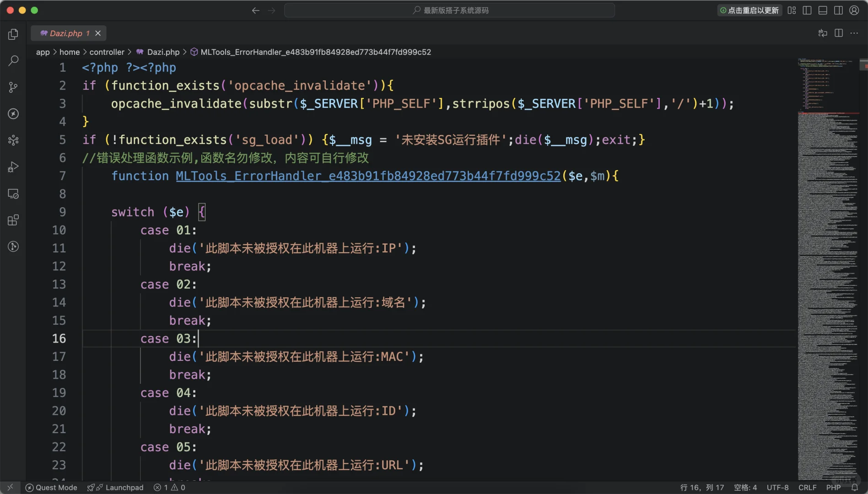Open the remote window indicator in the status bar
The image size is (868, 494).
click(x=10, y=488)
